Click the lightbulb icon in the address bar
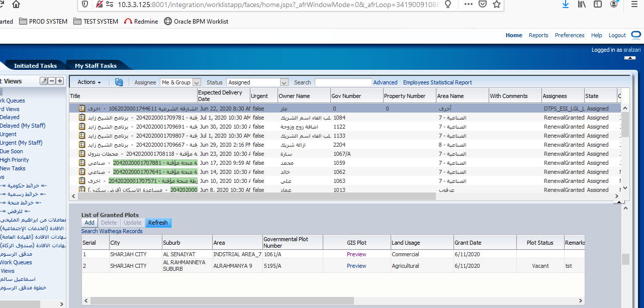The width and height of the screenshot is (644, 308). [447, 4]
